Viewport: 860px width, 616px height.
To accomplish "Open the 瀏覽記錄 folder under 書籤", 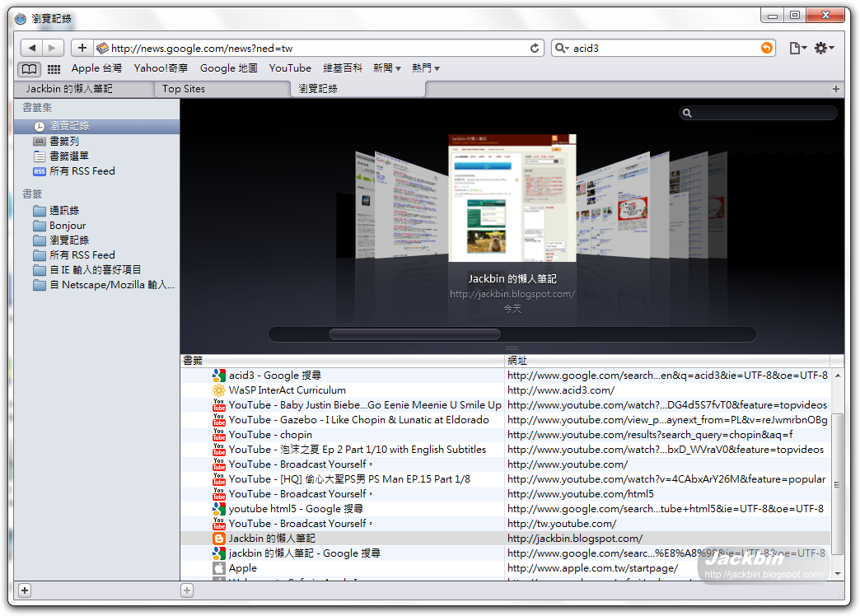I will 96,240.
